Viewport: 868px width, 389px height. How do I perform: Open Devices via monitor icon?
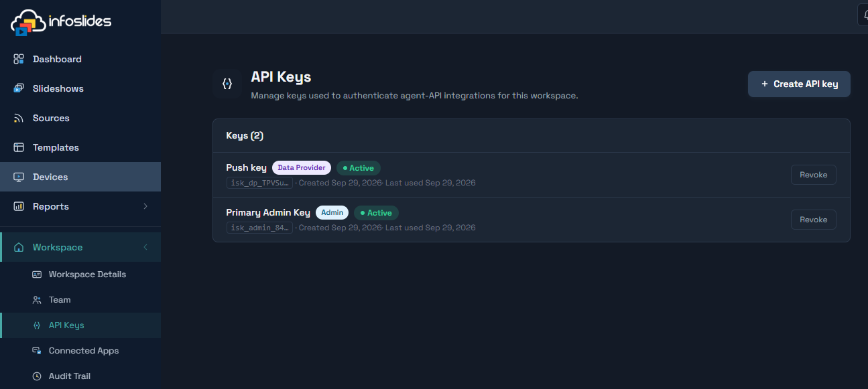point(19,177)
